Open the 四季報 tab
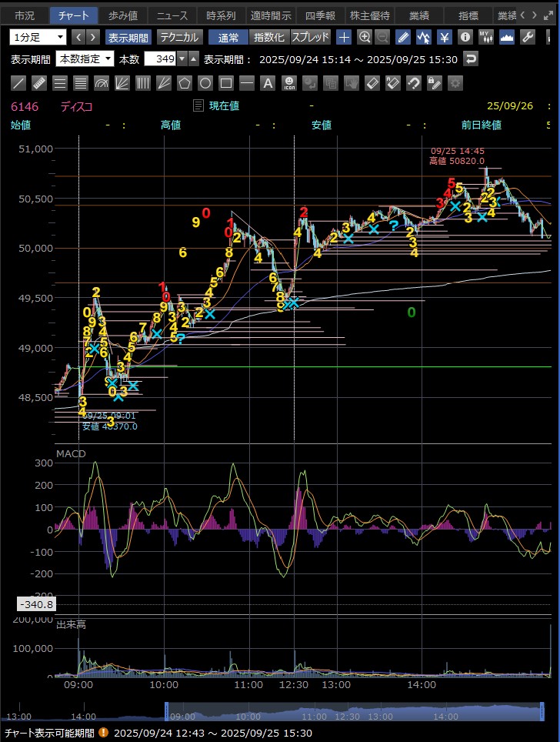 point(319,15)
